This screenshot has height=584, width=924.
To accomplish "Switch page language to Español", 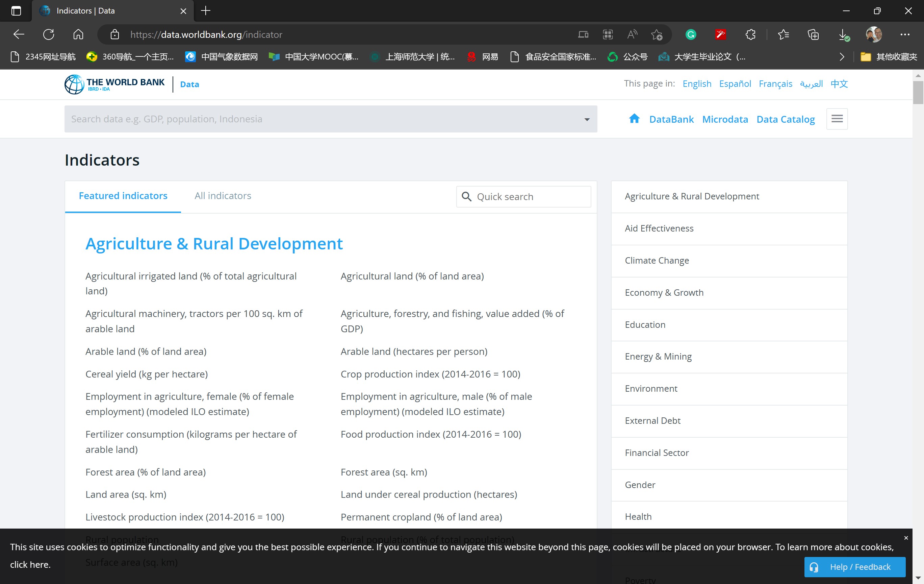I will tap(735, 84).
